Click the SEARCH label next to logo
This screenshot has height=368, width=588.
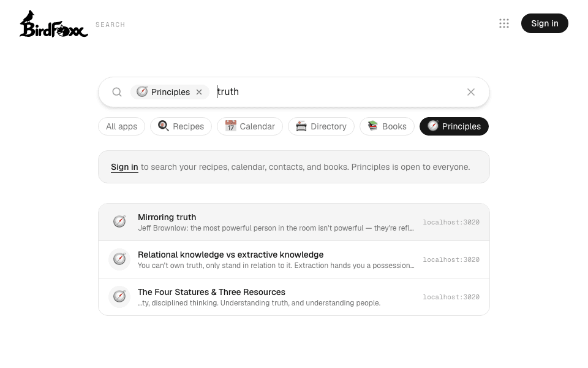pyautogui.click(x=110, y=25)
